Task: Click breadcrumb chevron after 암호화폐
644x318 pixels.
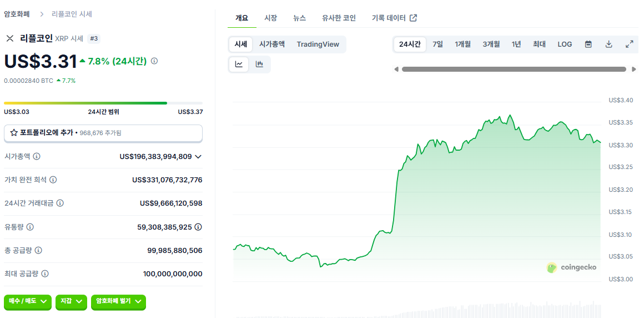Action: click(42, 14)
